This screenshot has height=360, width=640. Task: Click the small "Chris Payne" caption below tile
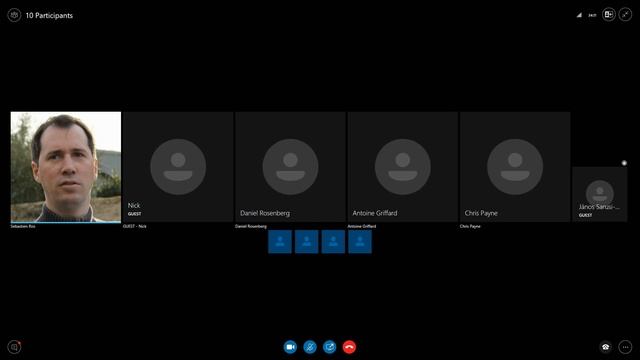470,226
